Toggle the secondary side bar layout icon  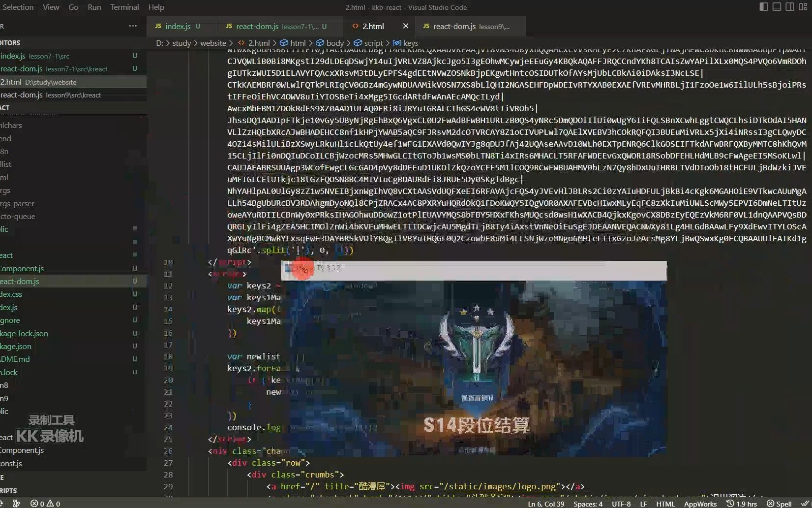point(789,7)
